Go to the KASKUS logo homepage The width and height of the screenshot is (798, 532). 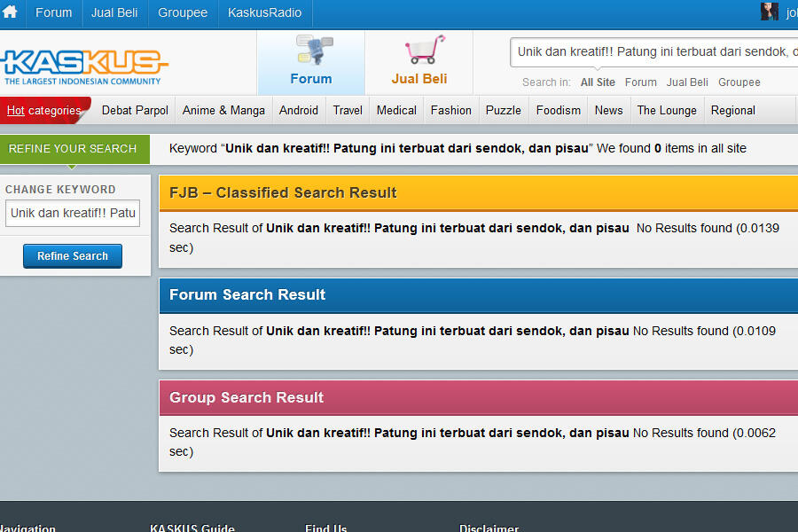coord(84,66)
